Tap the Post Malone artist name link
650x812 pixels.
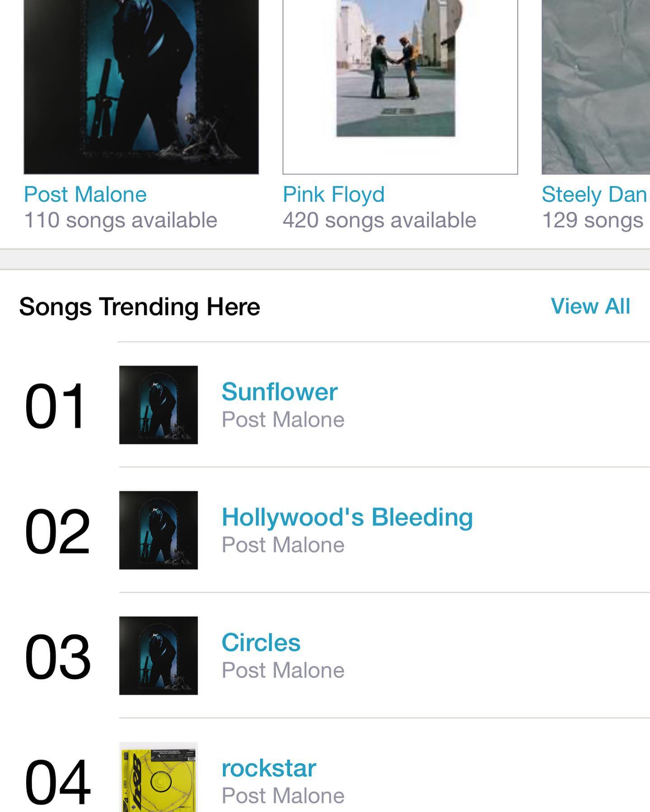pos(85,195)
